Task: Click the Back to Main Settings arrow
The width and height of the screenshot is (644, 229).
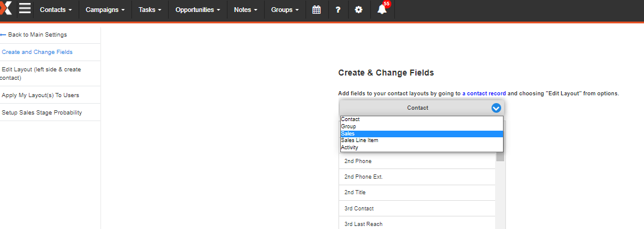Action: 3,35
